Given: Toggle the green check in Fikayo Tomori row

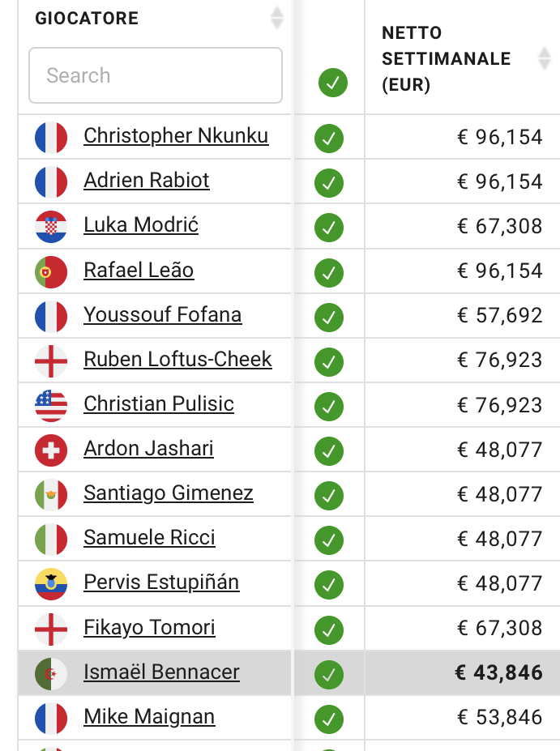Looking at the screenshot, I should [328, 630].
